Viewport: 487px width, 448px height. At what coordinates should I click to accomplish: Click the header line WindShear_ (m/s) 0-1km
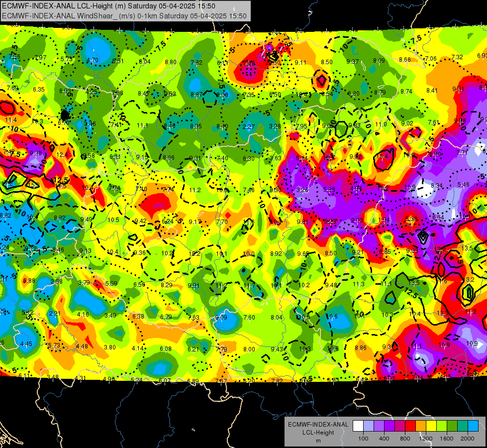(124, 16)
